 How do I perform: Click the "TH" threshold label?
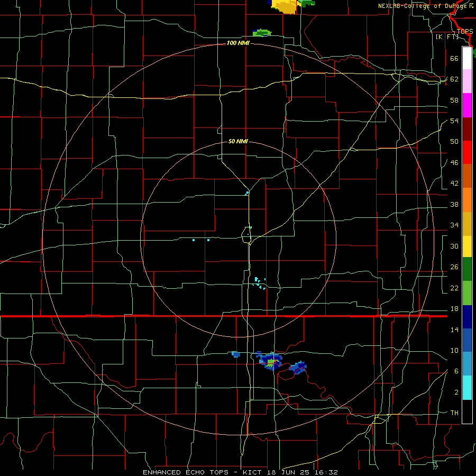(x=454, y=413)
